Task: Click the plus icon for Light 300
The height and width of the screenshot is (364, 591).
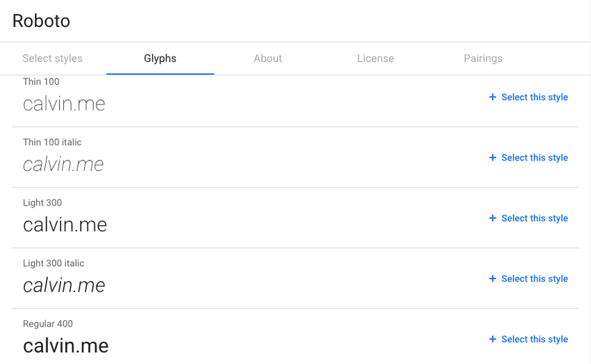Action: [x=492, y=218]
